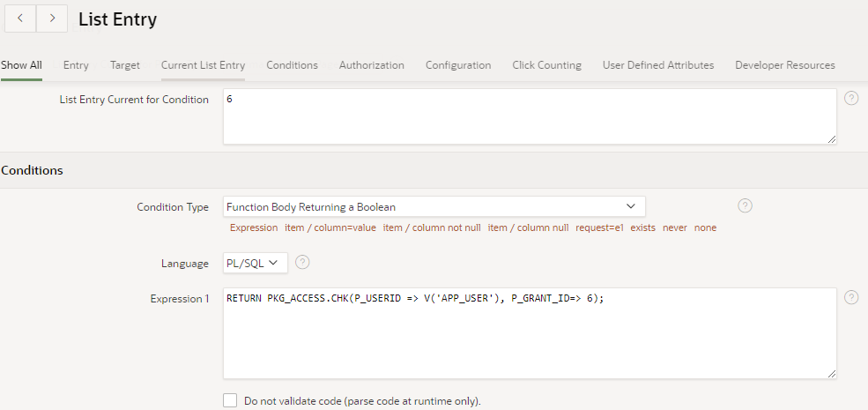The height and width of the screenshot is (410, 868).
Task: Choose request=e1 quick-pick link
Action: pyautogui.click(x=599, y=227)
